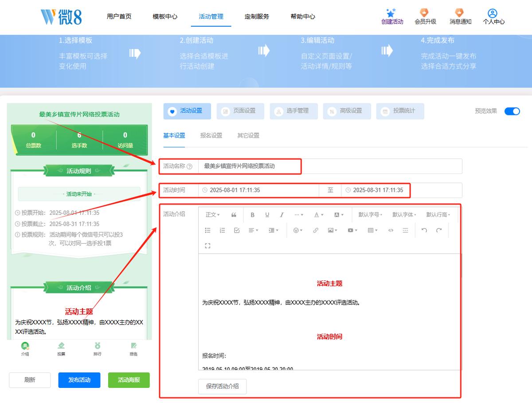Open the 页面设置 tab
The image size is (532, 403).
(x=240, y=111)
